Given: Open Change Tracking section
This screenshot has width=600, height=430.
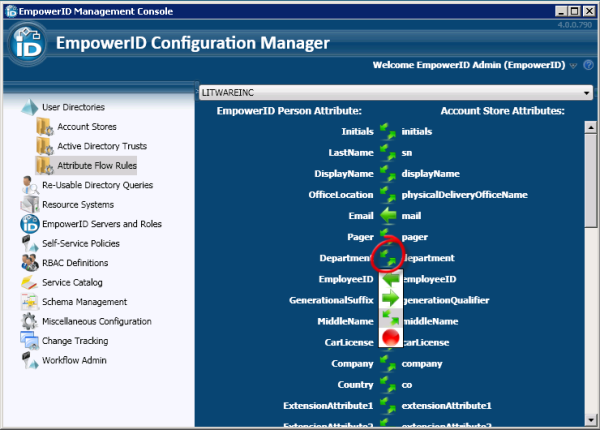Looking at the screenshot, I should point(75,340).
